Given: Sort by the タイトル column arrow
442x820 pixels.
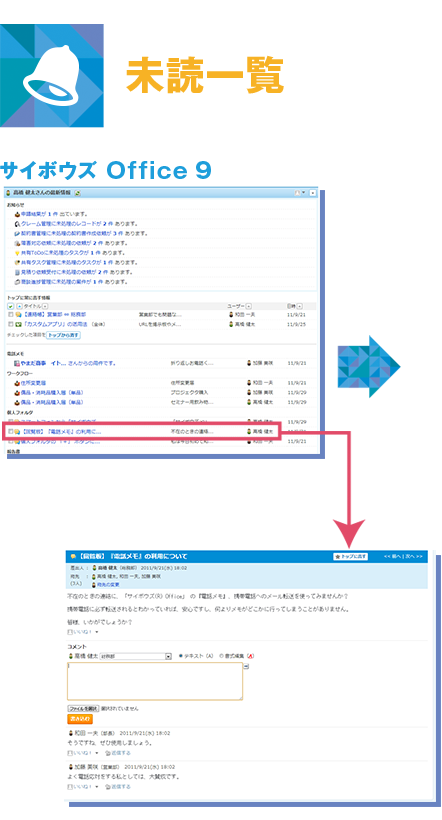Looking at the screenshot, I should (46, 306).
